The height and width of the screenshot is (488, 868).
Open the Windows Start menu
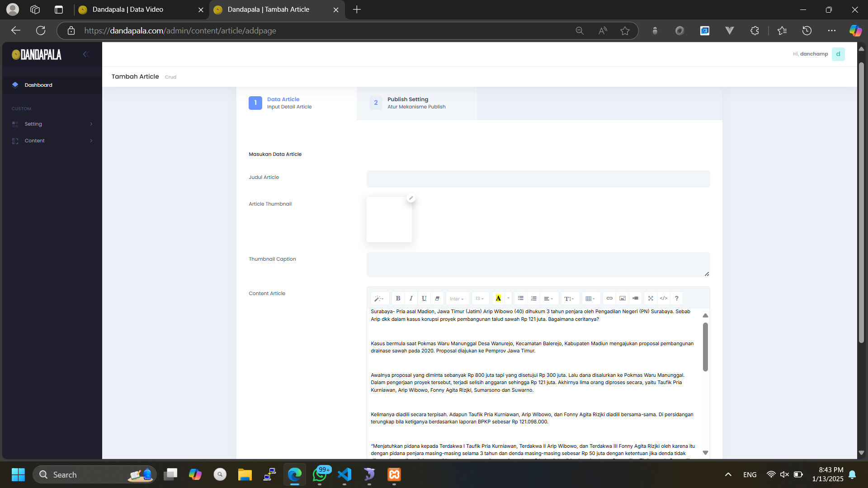click(x=18, y=475)
